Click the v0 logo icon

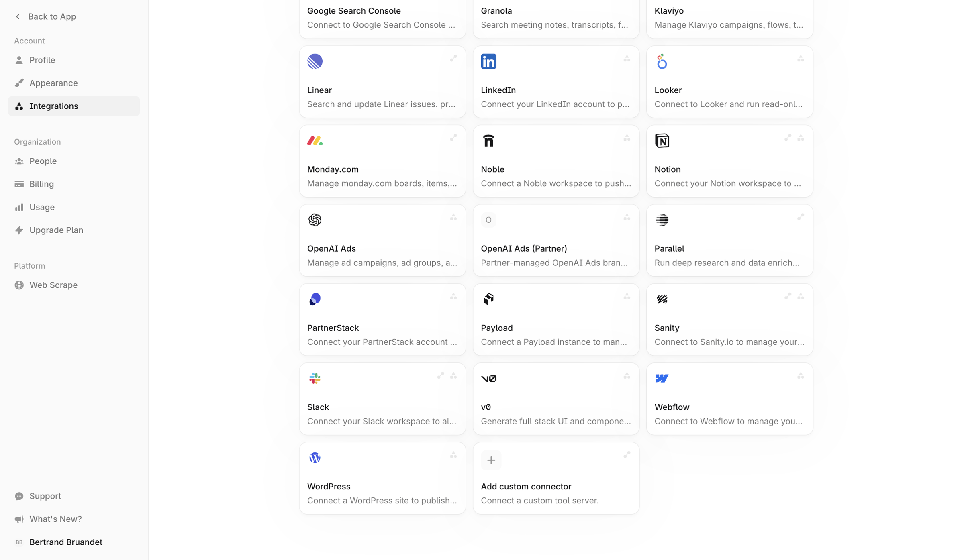click(488, 378)
